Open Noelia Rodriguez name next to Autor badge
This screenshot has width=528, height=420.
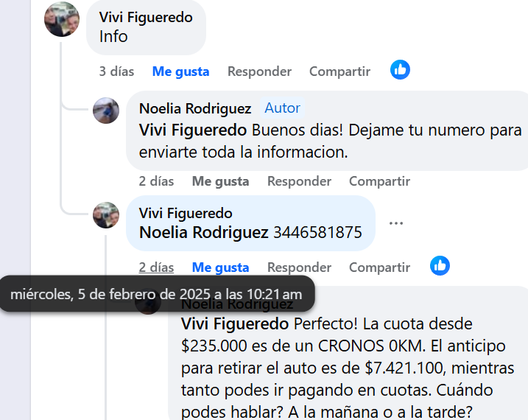point(195,108)
